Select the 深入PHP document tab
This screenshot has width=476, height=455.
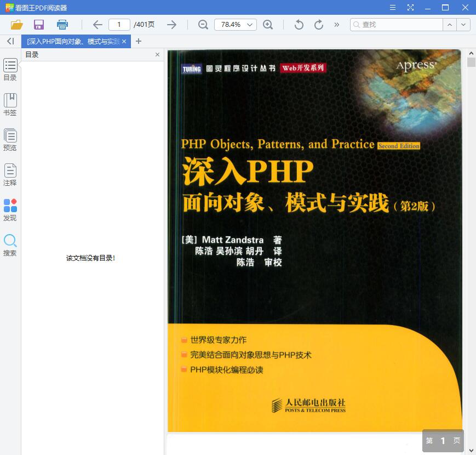tap(71, 41)
